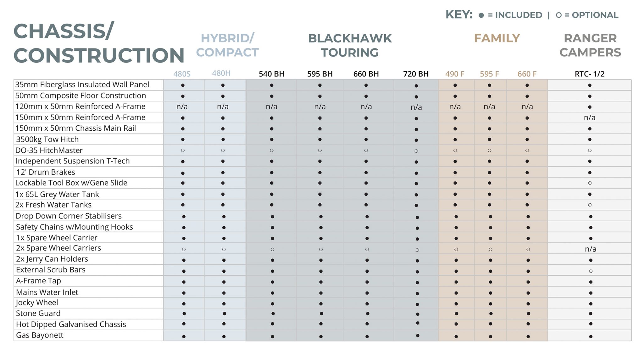
Task: Select Lockable Tool Box optional circle under RTC-1/2
Action: tap(590, 183)
